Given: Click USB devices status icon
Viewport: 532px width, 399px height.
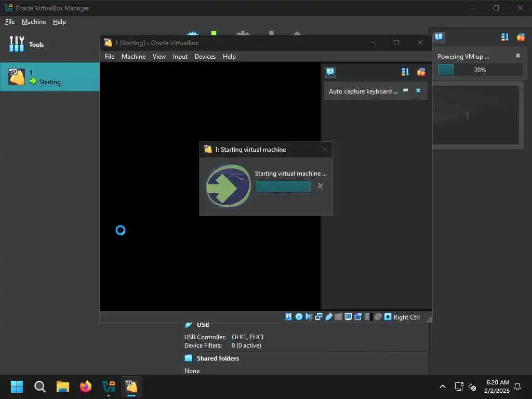Looking at the screenshot, I should point(328,316).
